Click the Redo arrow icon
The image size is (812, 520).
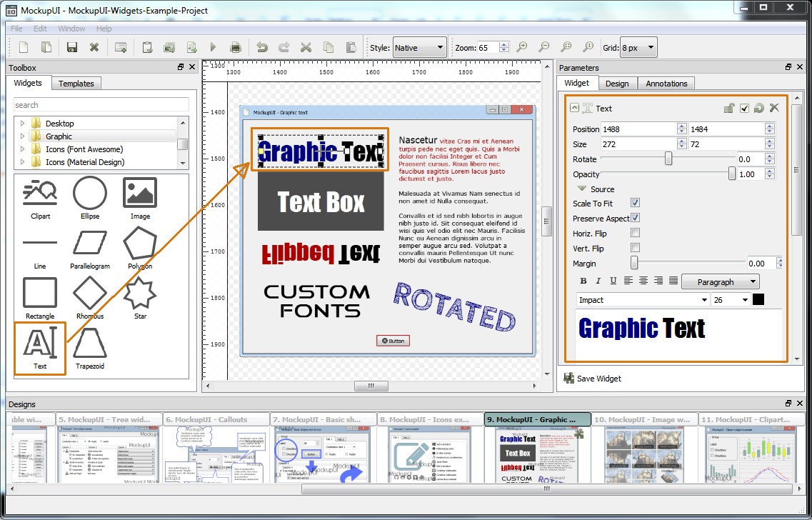point(284,48)
